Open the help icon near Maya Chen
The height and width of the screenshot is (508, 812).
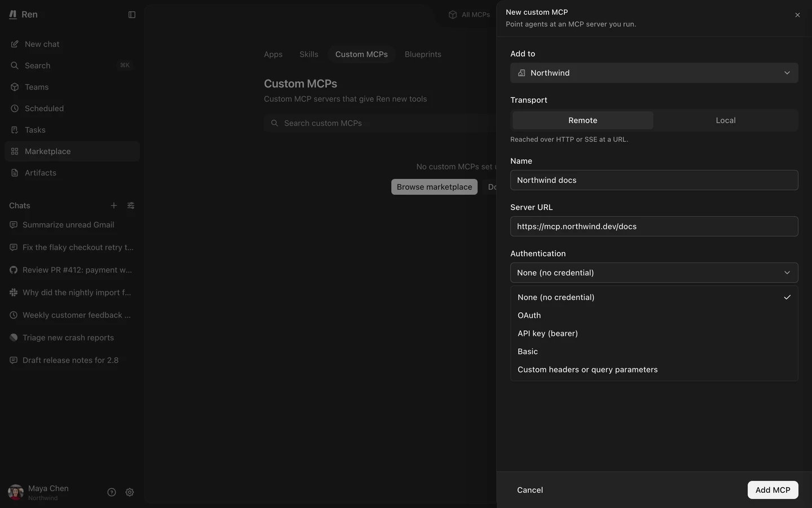112,492
